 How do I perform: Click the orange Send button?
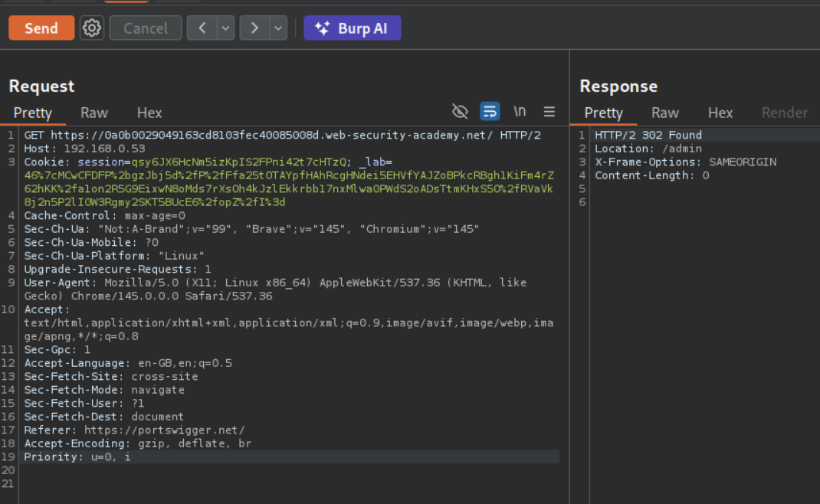[41, 28]
